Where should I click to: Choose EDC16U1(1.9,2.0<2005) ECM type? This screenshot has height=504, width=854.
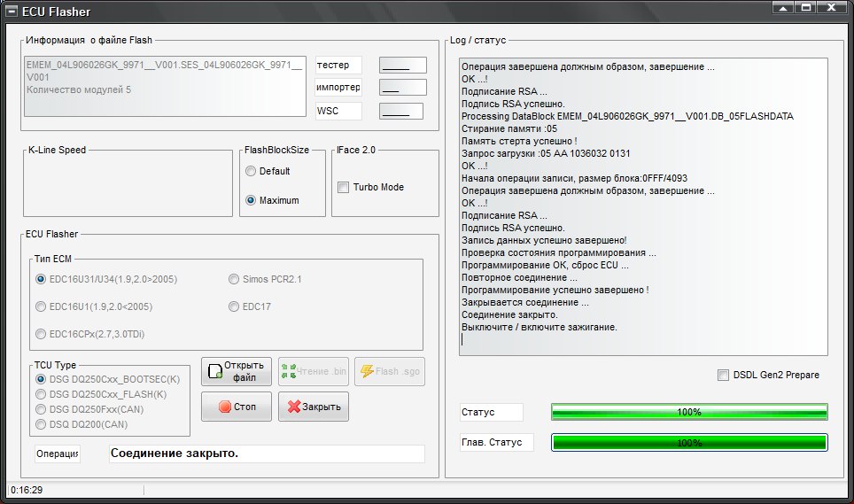click(x=40, y=306)
